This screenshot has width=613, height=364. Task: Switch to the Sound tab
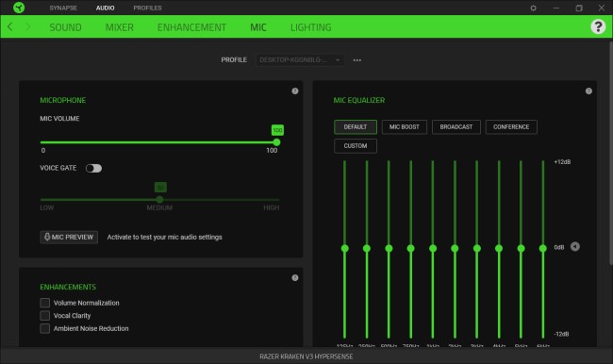pyautogui.click(x=65, y=27)
